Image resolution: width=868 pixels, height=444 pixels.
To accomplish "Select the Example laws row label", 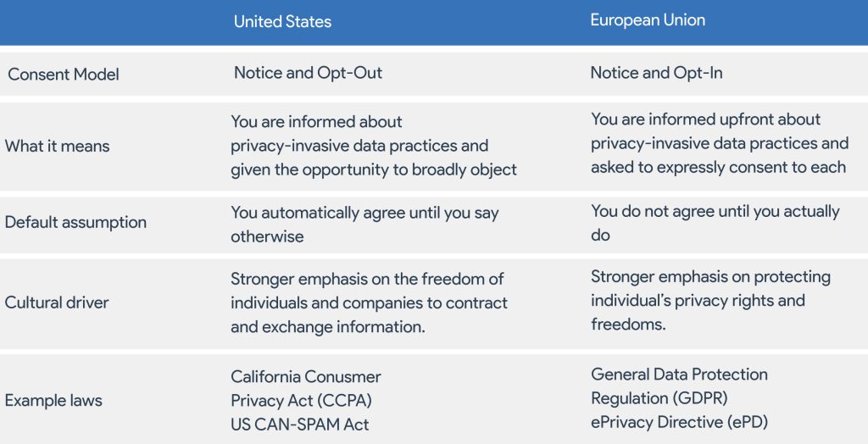I will tap(53, 401).
